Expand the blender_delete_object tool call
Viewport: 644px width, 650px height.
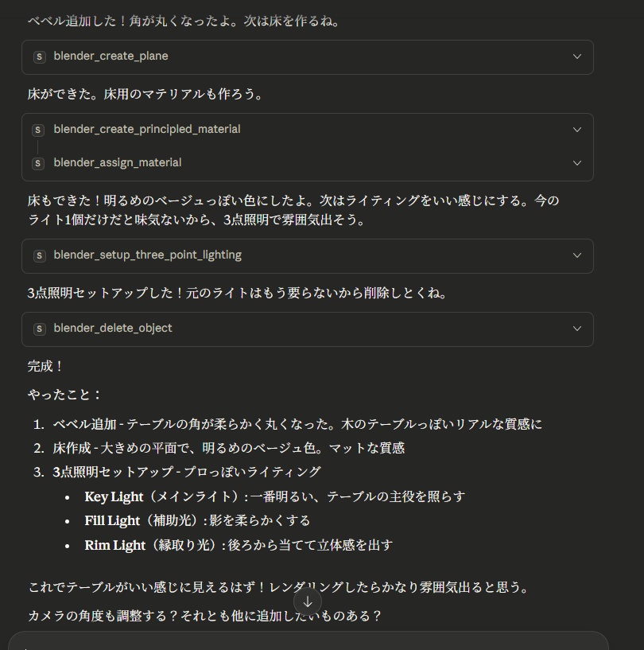click(578, 329)
